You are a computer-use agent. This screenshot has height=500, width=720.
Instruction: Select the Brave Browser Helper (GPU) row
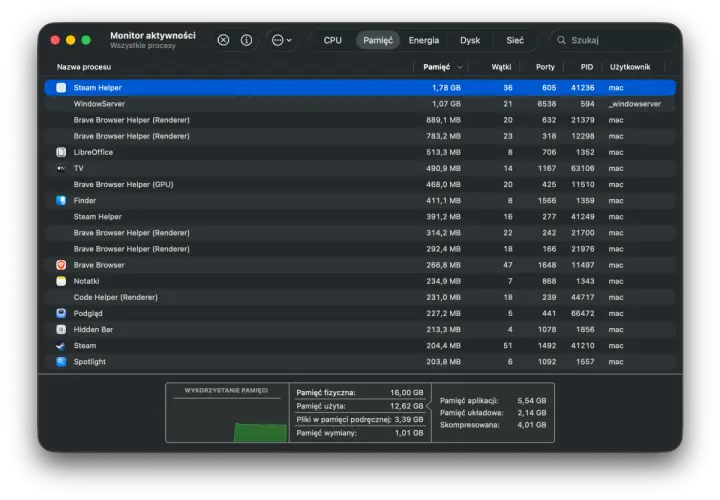[360, 185]
